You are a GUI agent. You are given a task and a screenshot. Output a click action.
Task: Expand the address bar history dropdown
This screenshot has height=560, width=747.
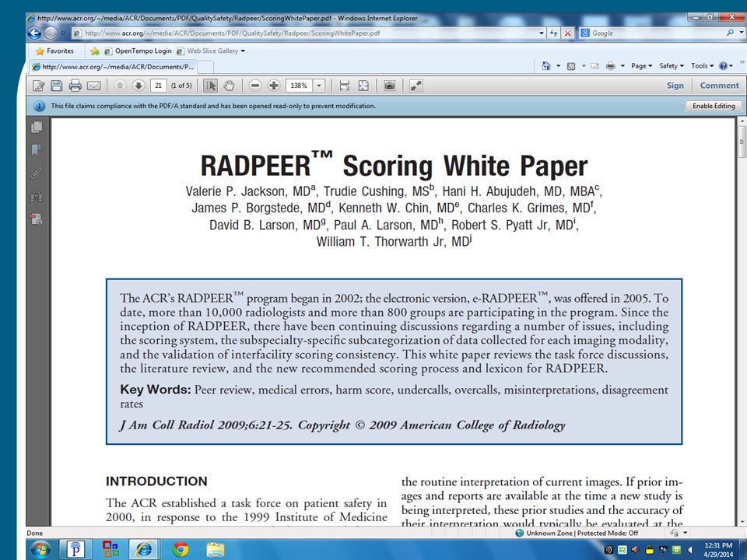click(x=542, y=33)
